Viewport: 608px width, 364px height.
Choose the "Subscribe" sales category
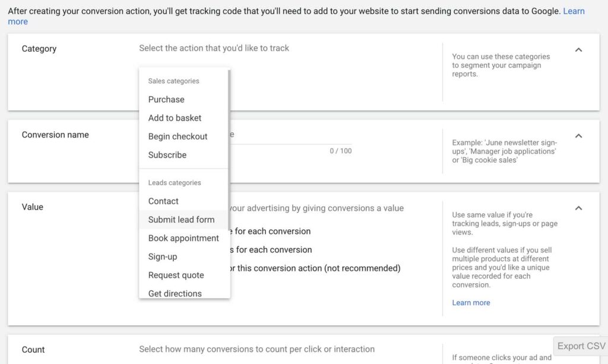point(167,155)
